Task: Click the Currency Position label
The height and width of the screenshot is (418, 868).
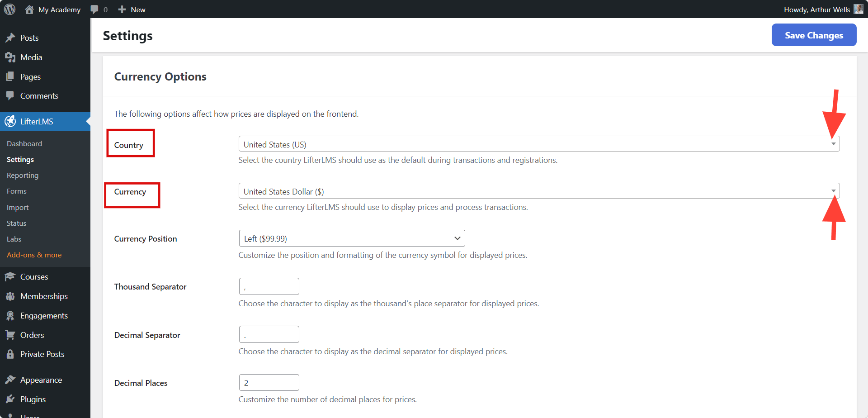Action: click(x=146, y=239)
